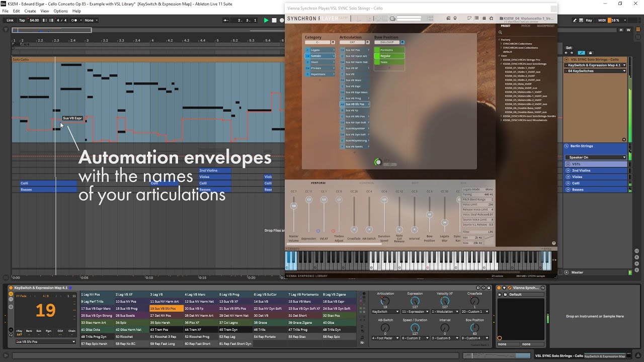
Task: Unfold the Master track
Action: tap(567, 273)
